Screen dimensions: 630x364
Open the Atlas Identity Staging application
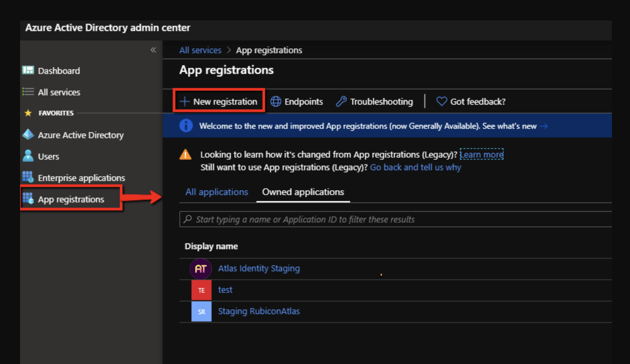[x=259, y=268]
